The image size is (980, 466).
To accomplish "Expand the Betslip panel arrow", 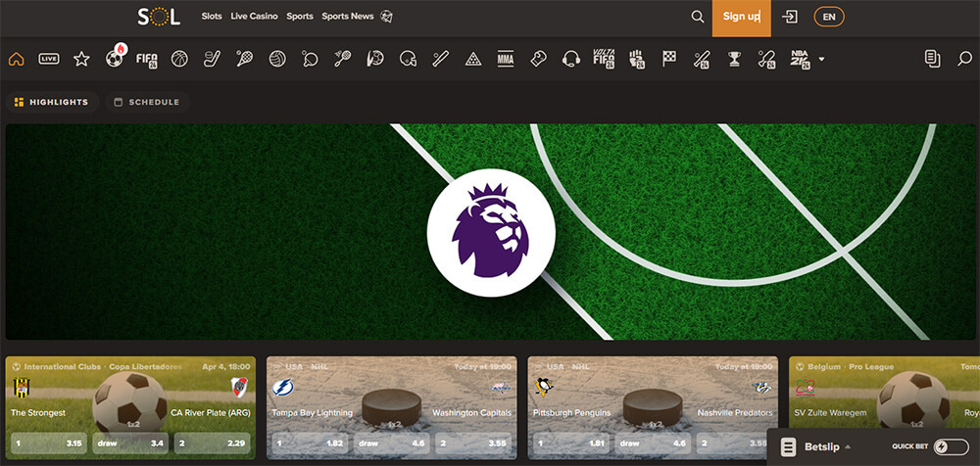I will (848, 446).
